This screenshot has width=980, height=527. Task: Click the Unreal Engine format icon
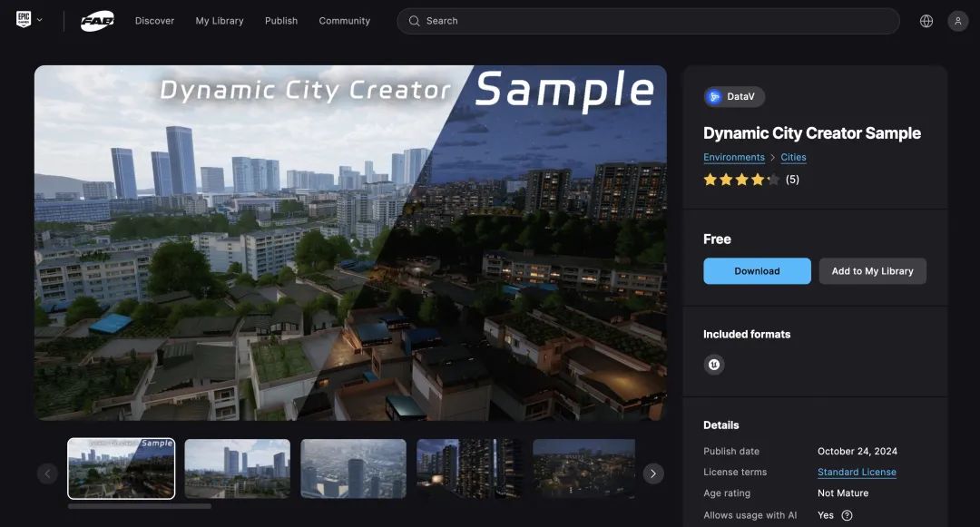[x=714, y=365]
